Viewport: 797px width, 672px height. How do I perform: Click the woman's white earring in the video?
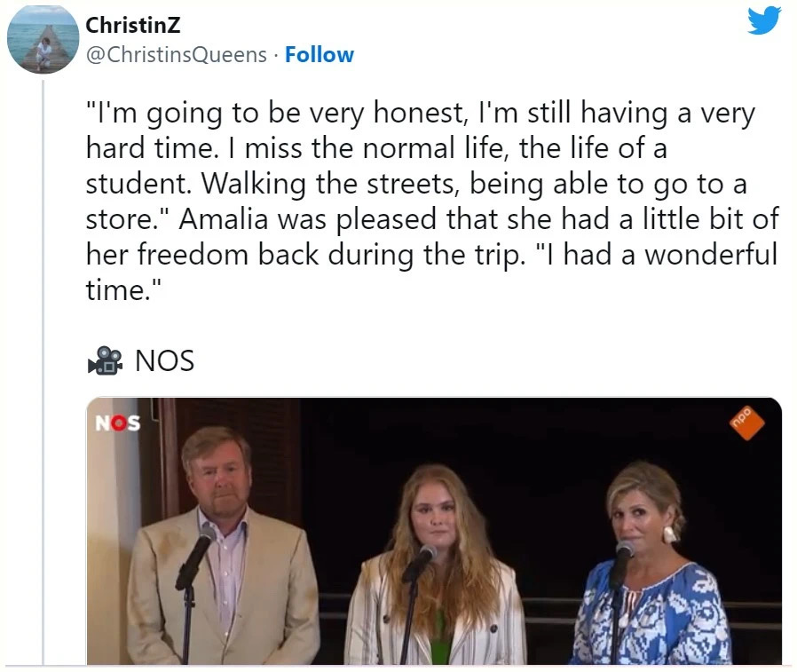(x=670, y=534)
